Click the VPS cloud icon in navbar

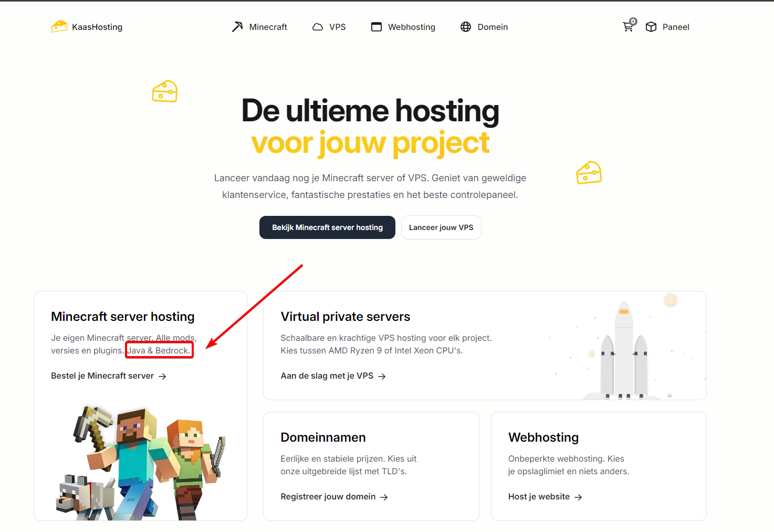(x=318, y=27)
